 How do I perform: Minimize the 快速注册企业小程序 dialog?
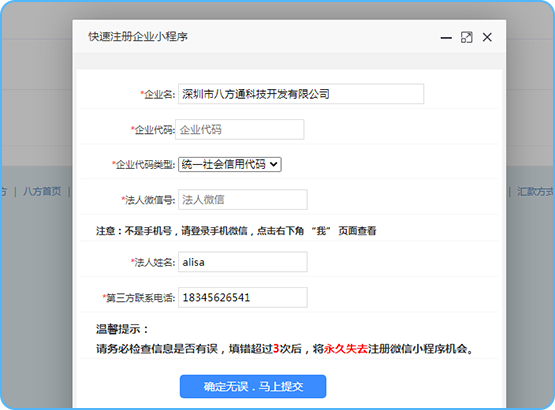click(x=446, y=38)
